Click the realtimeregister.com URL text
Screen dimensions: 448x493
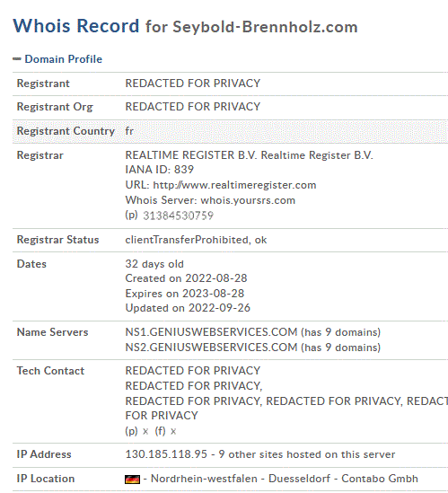click(234, 185)
